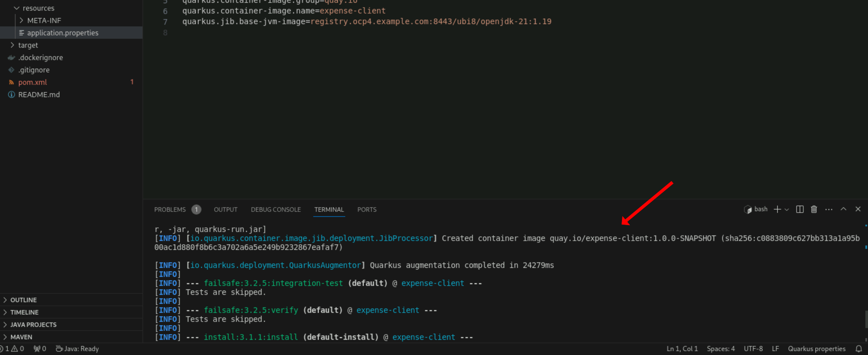Switch to the PROBLEMS tab
This screenshot has width=868, height=355.
click(x=170, y=209)
